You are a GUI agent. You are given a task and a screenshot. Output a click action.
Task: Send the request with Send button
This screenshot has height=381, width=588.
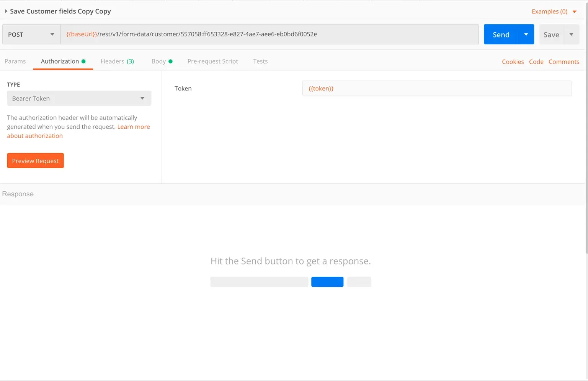click(x=501, y=34)
